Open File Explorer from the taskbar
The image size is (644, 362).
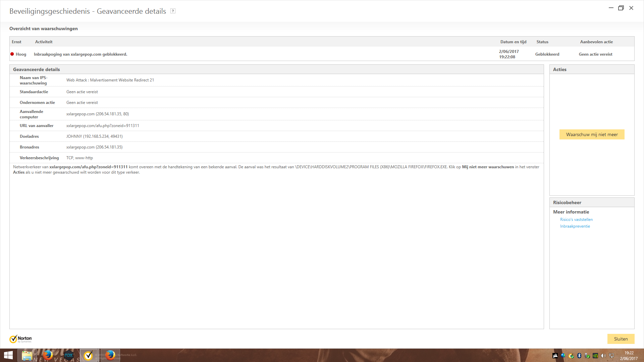(27, 355)
